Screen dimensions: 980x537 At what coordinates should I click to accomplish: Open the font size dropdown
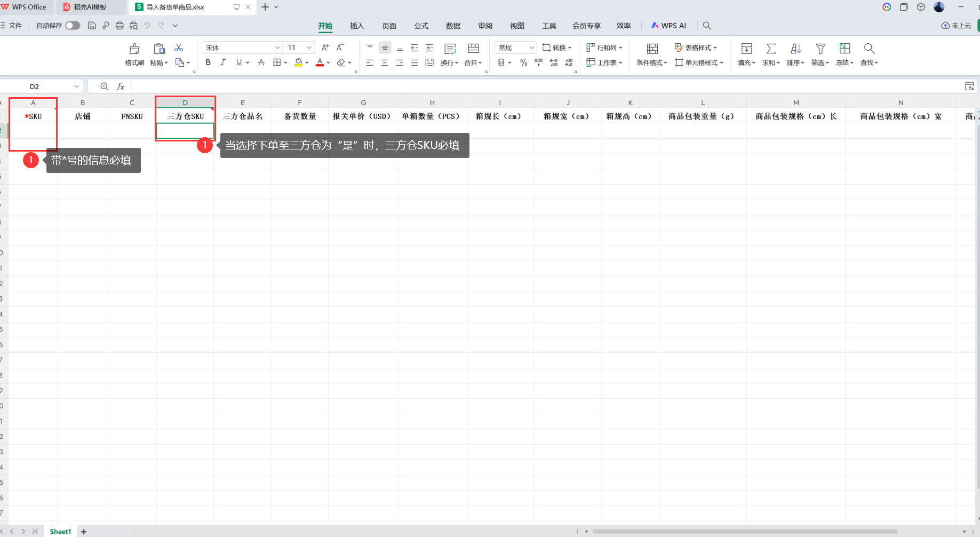(309, 48)
